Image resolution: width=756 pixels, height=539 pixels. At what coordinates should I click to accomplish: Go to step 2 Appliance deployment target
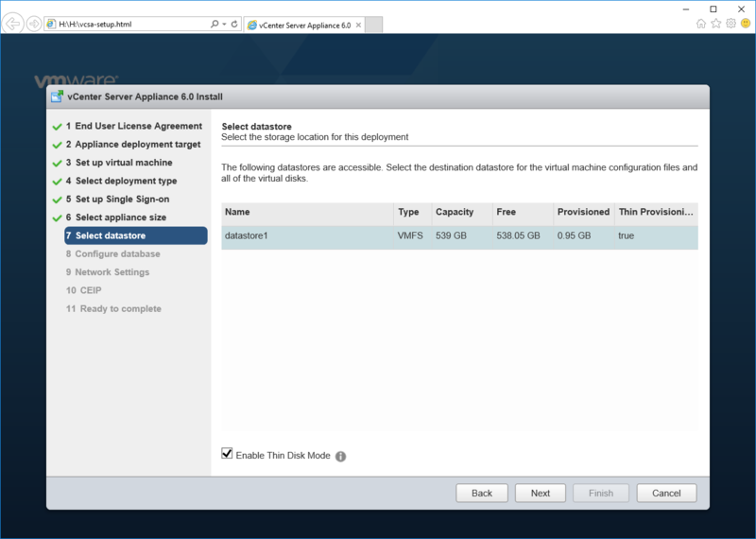(133, 145)
